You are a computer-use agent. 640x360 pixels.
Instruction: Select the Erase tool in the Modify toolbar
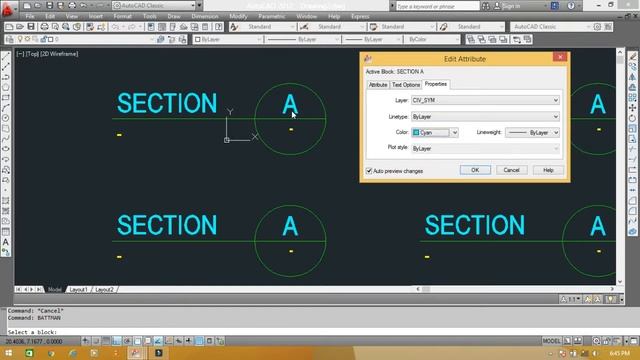[x=632, y=56]
